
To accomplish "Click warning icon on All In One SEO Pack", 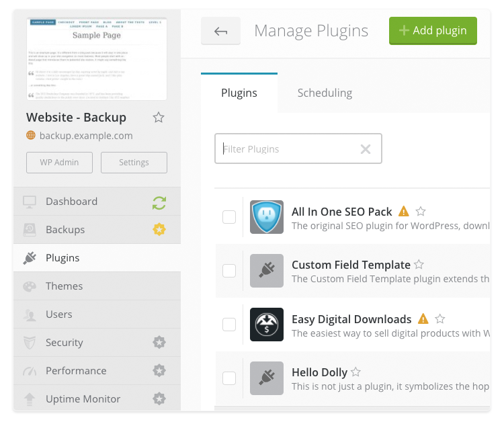I will click(x=404, y=211).
